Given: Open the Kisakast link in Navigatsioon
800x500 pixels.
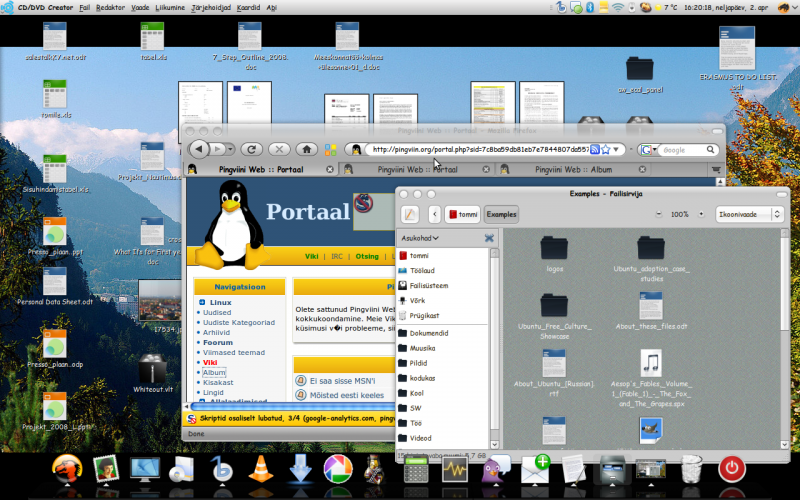Looking at the screenshot, I should pos(218,382).
